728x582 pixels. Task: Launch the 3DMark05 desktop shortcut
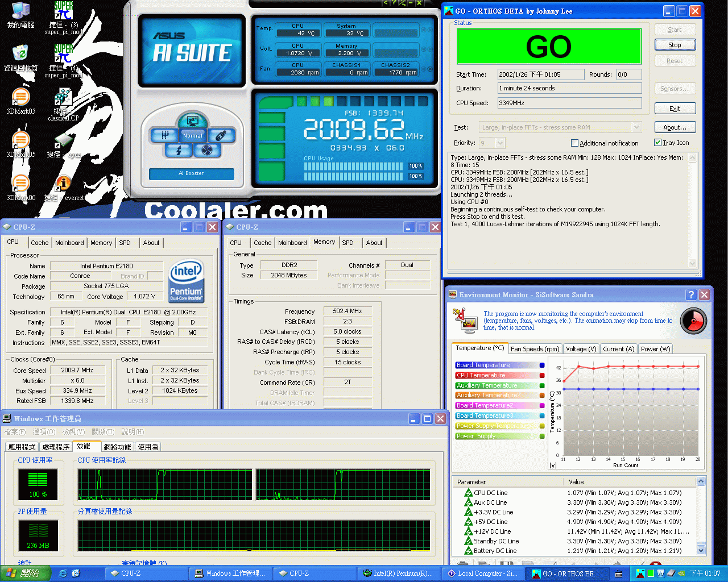pos(20,140)
